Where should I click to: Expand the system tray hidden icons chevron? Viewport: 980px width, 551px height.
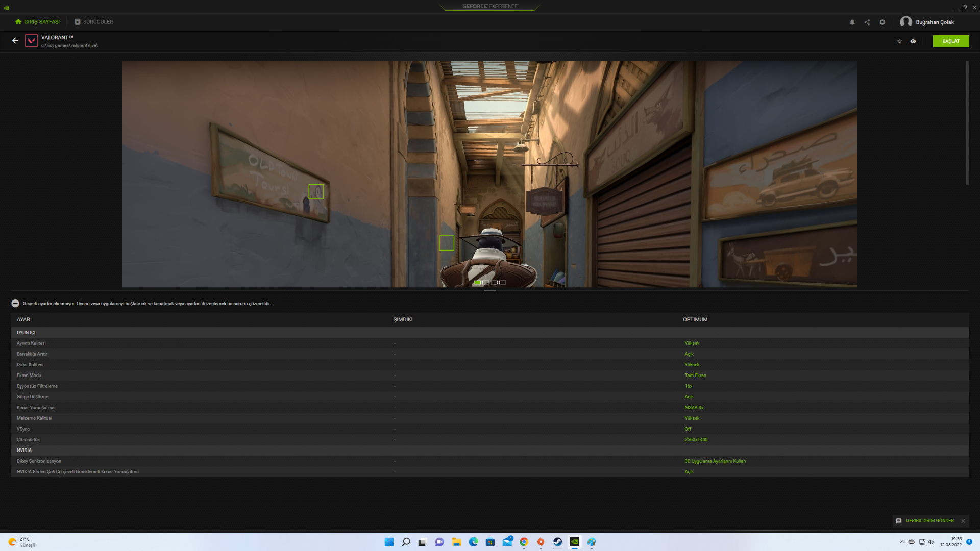click(x=902, y=542)
